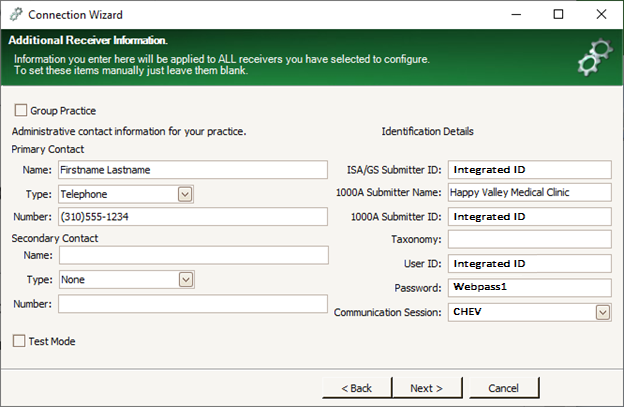Open the primary contact Type dropdown
The image size is (624, 407).
[185, 194]
